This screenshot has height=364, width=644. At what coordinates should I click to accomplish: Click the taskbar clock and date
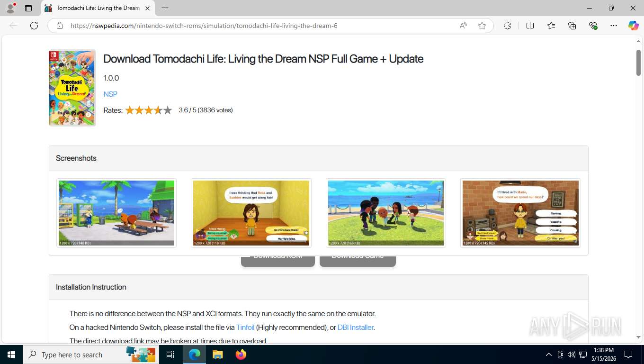click(x=603, y=355)
